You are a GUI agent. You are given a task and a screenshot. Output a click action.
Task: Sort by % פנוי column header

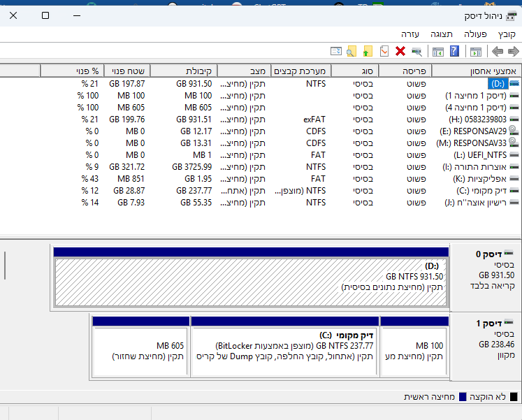tap(72, 71)
